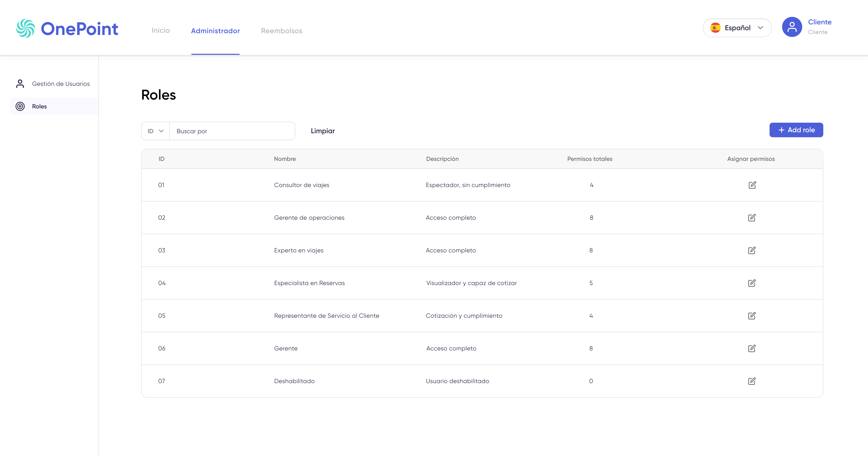Select Roles in the sidebar
868x457 pixels.
pos(54,106)
